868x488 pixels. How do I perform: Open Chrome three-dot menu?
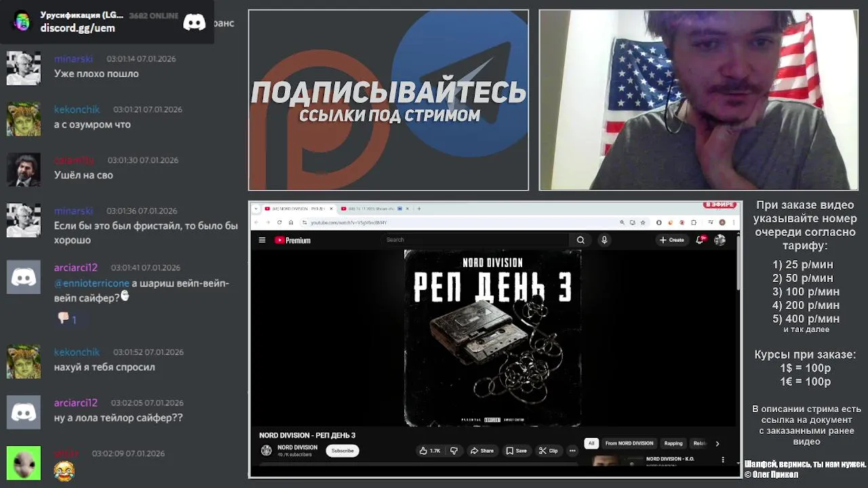click(733, 222)
